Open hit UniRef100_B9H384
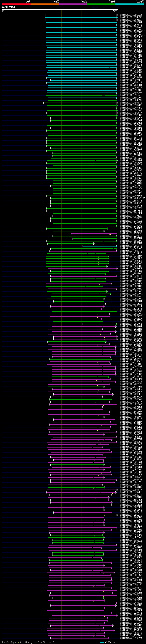146x644 pixels. click(131, 22)
